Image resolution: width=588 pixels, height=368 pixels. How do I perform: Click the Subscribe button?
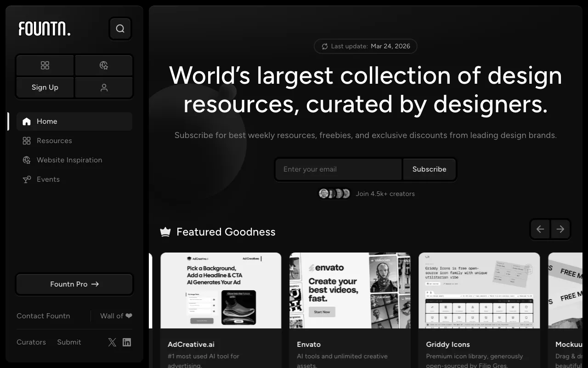click(x=430, y=169)
